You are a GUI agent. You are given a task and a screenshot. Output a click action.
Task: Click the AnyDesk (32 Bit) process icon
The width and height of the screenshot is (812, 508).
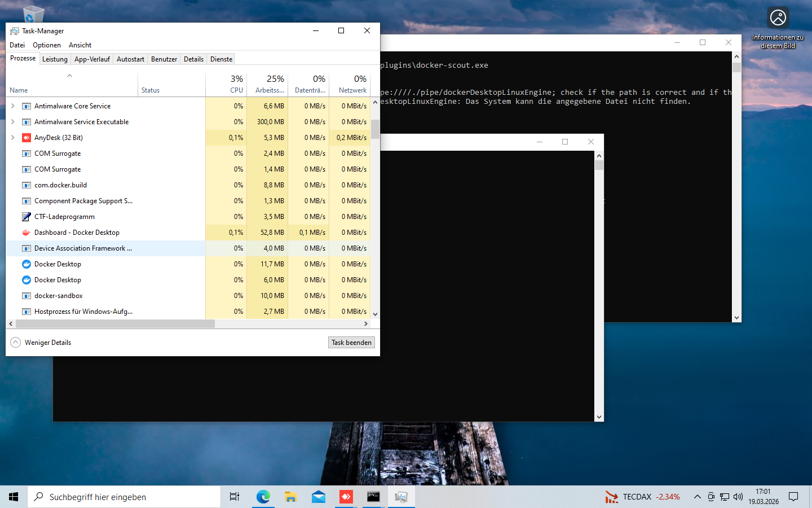click(x=26, y=138)
